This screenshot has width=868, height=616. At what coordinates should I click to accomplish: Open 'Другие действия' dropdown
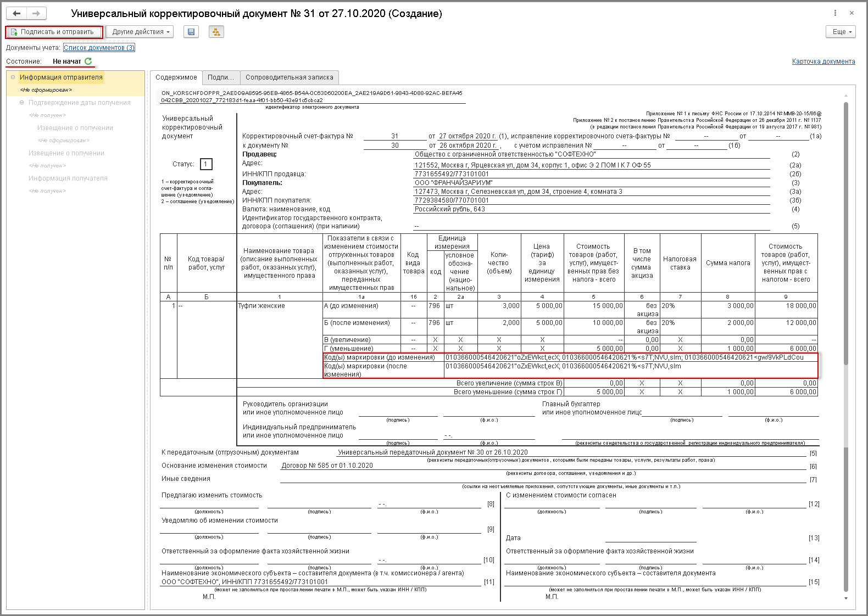pyautogui.click(x=140, y=32)
